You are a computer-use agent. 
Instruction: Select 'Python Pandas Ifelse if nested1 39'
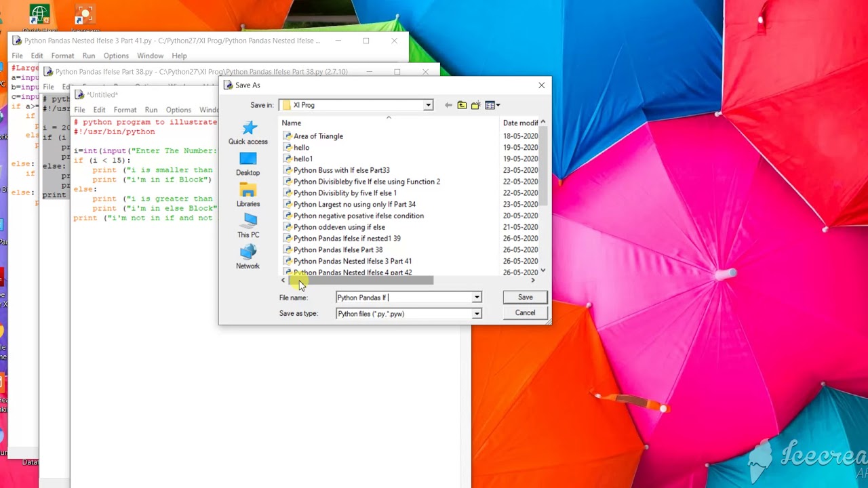click(x=347, y=239)
